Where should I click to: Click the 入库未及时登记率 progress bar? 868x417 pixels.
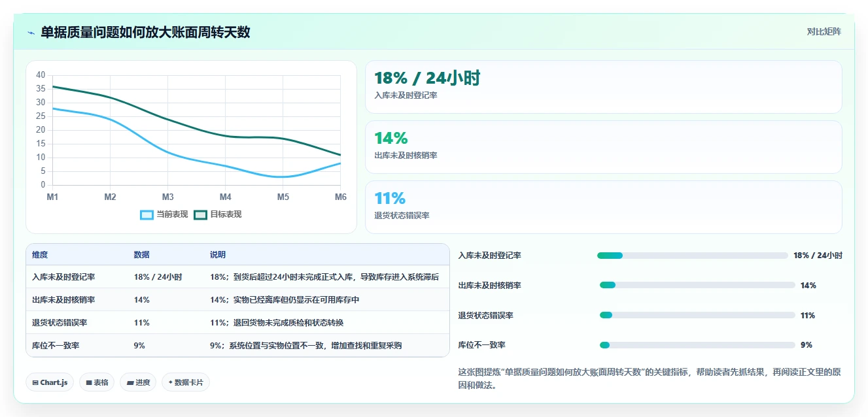pyautogui.click(x=692, y=256)
